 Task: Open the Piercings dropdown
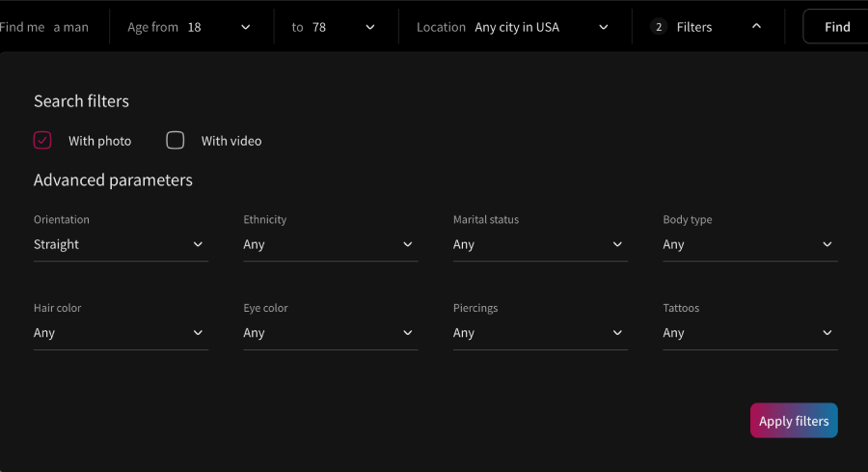point(540,333)
